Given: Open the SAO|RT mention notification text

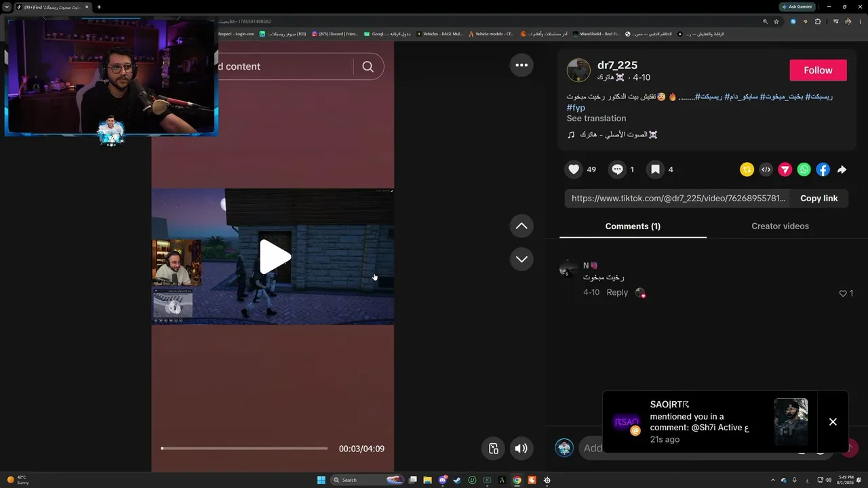Looking at the screenshot, I should click(x=699, y=422).
